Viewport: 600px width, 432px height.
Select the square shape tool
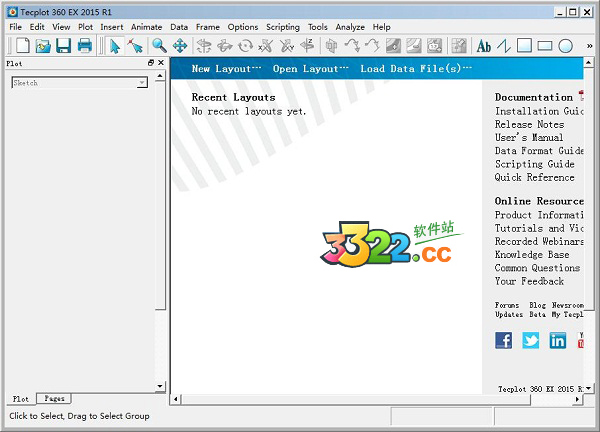tap(524, 46)
